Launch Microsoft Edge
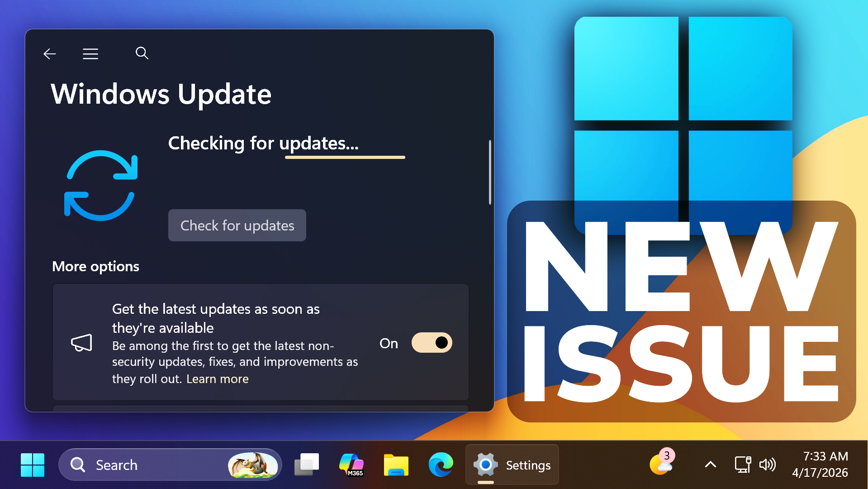Screen dimensions: 868x489 441,465
